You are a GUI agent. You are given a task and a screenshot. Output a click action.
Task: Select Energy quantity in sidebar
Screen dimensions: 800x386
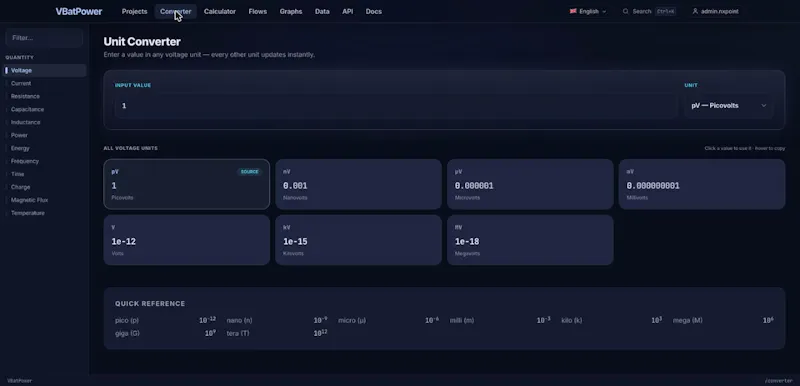pos(45,148)
